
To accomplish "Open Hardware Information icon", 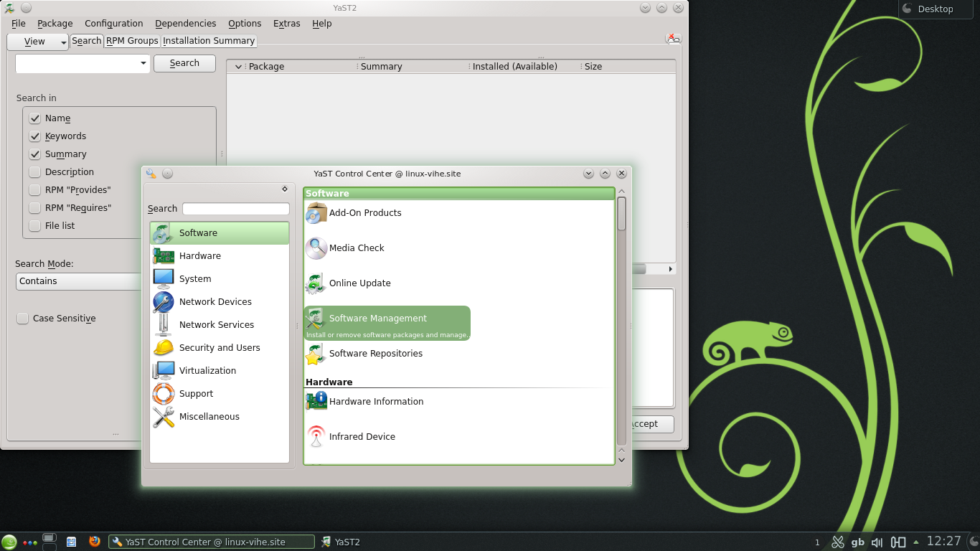I will [x=316, y=402].
